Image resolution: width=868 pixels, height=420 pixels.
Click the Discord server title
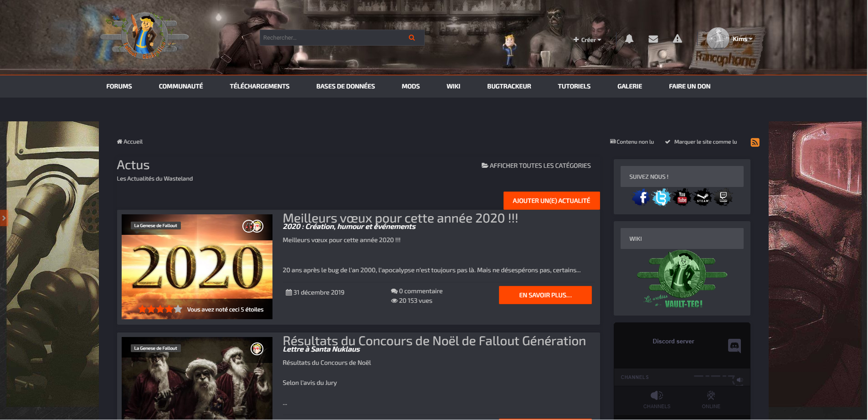673,341
